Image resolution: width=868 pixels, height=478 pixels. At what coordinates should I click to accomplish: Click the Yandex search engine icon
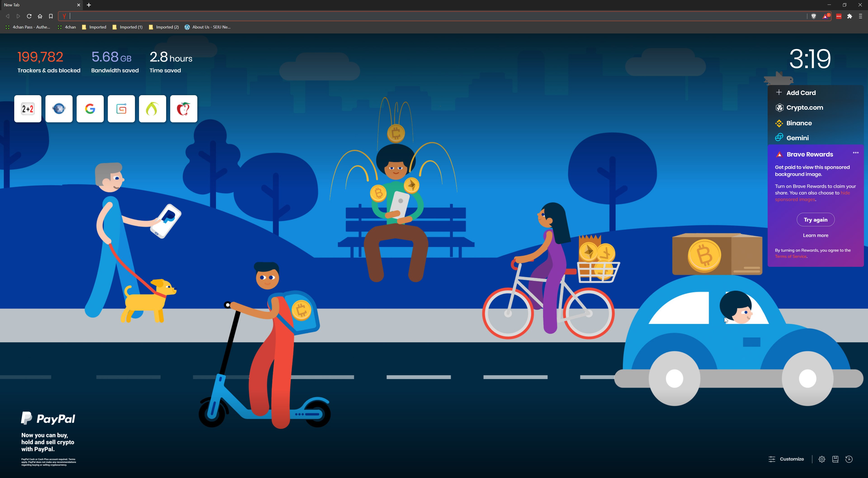64,16
